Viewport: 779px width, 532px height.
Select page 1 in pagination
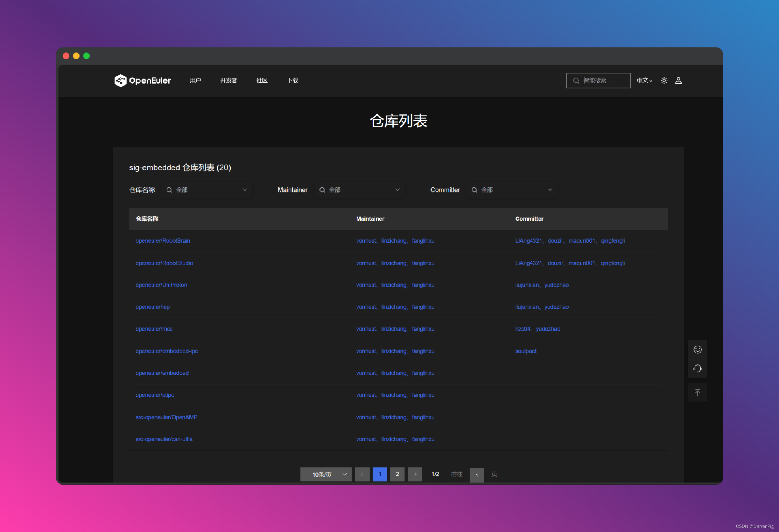[x=380, y=474]
